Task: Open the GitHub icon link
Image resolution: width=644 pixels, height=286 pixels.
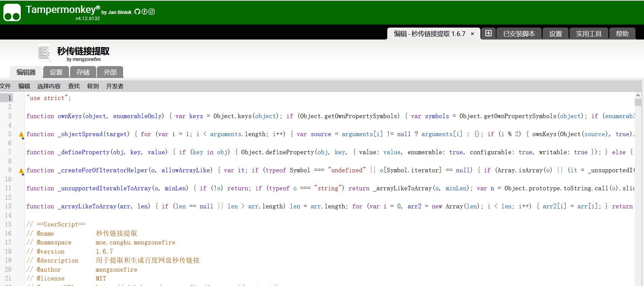Action: (x=137, y=12)
